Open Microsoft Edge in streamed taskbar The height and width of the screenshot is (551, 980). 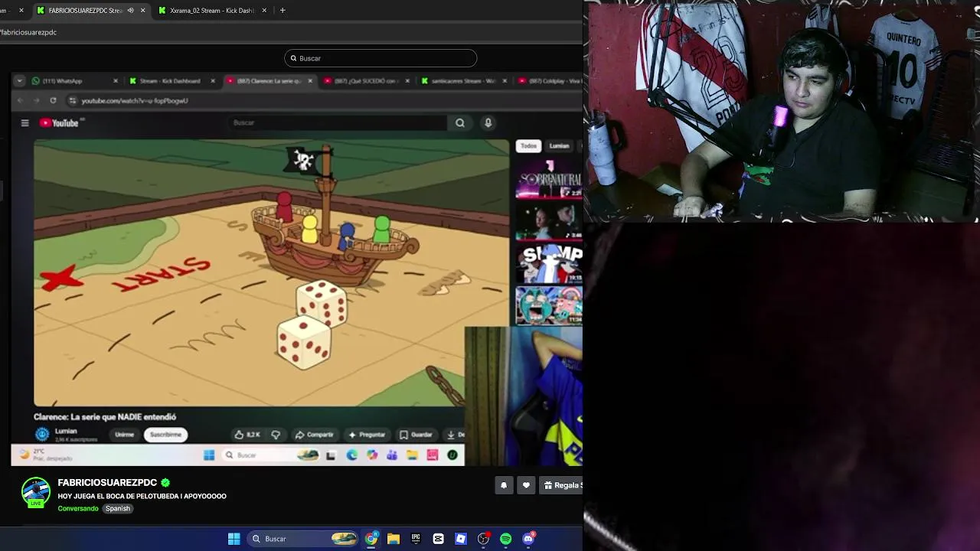point(351,455)
